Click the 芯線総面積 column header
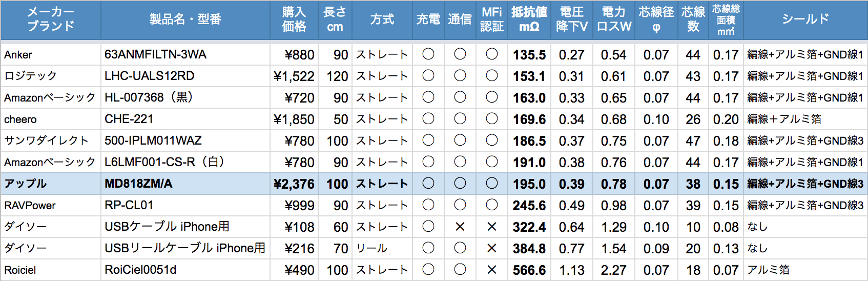 726,19
